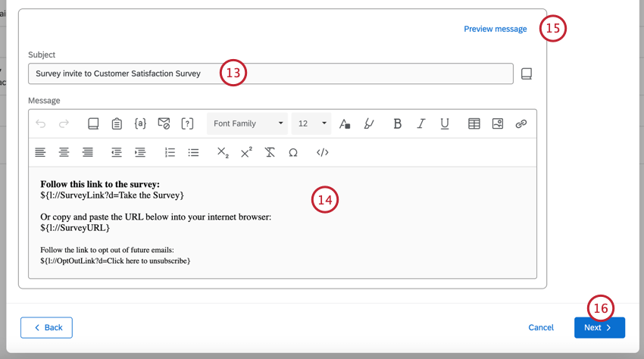644x359 pixels.
Task: Create a numbered list
Action: (170, 152)
